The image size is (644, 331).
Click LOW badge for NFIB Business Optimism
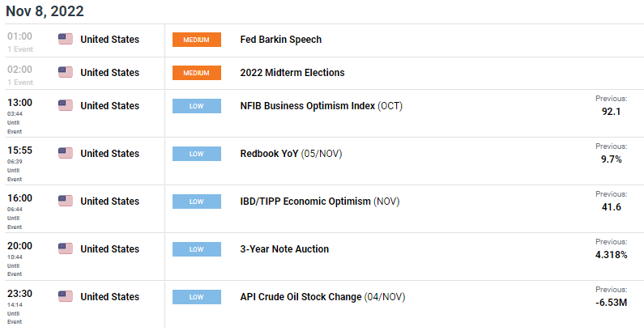(x=197, y=106)
